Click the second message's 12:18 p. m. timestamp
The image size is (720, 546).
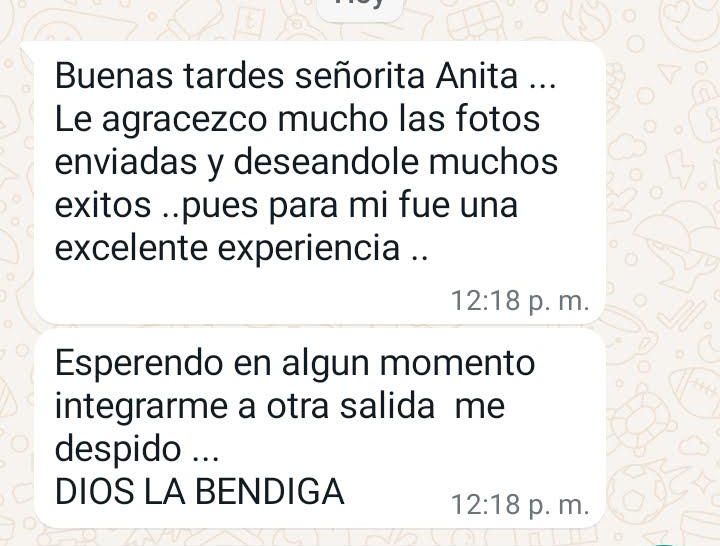click(x=520, y=505)
